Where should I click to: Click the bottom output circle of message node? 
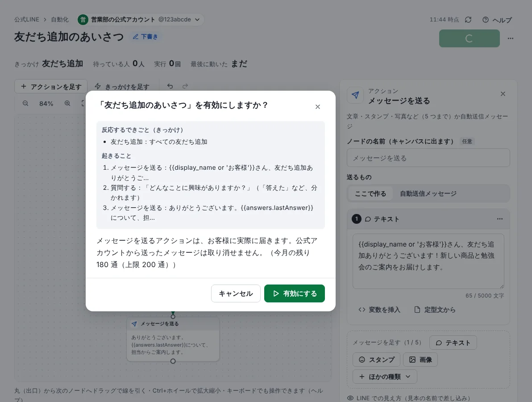click(173, 361)
